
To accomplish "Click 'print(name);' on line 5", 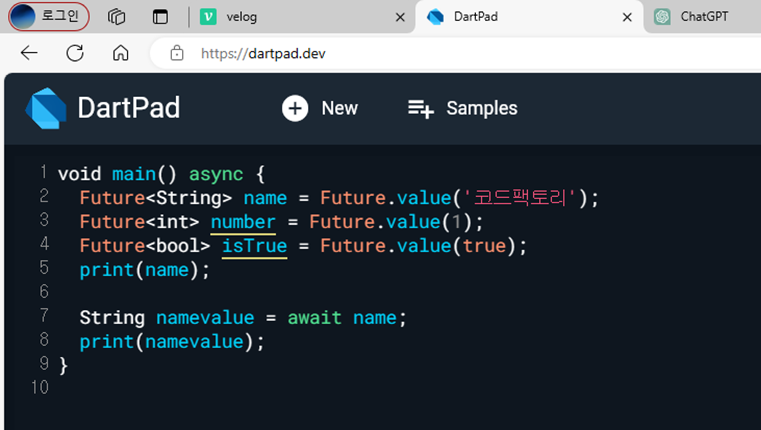I will 145,270.
